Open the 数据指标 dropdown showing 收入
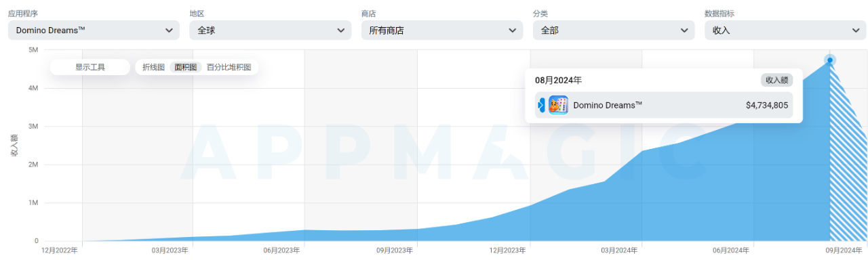The width and height of the screenshot is (868, 260). (786, 30)
